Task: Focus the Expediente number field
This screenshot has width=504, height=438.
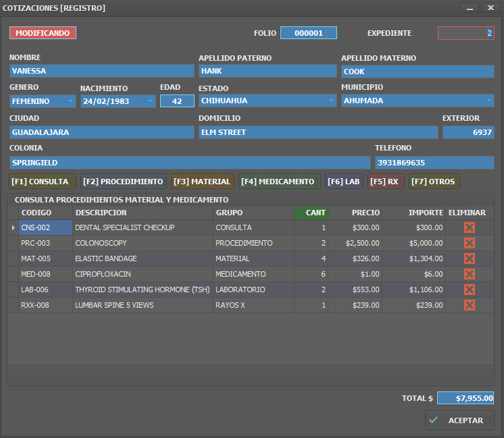Action: coord(465,33)
